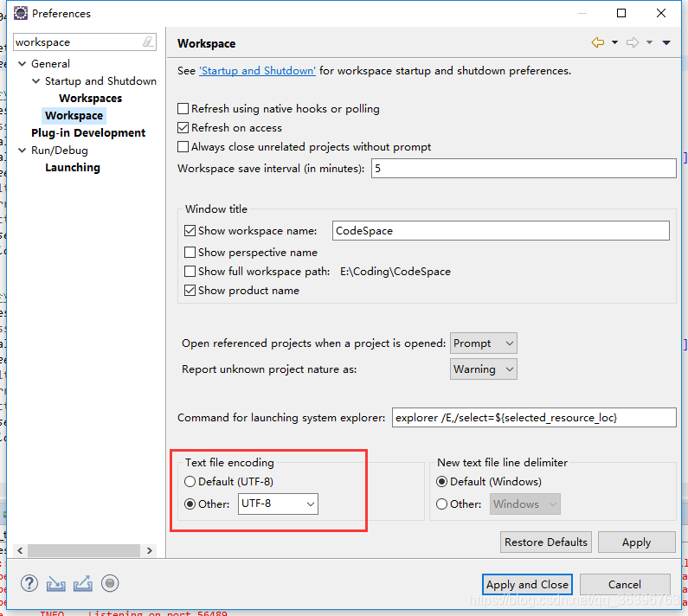Select Plug-in Development tree item
Screen dimensions: 688x616
click(x=88, y=133)
